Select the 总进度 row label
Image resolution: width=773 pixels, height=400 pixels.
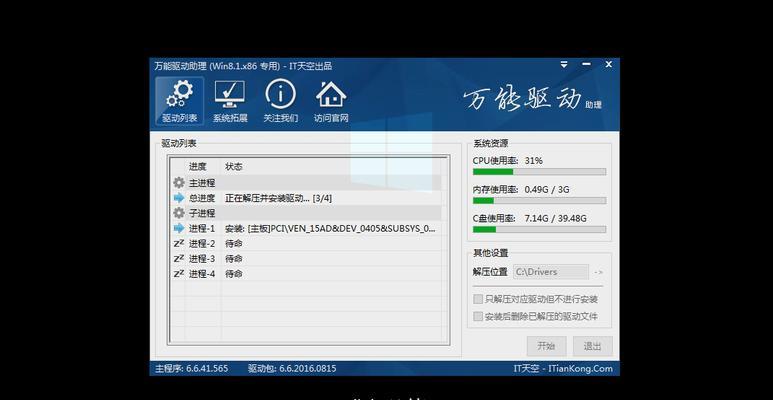(x=202, y=198)
